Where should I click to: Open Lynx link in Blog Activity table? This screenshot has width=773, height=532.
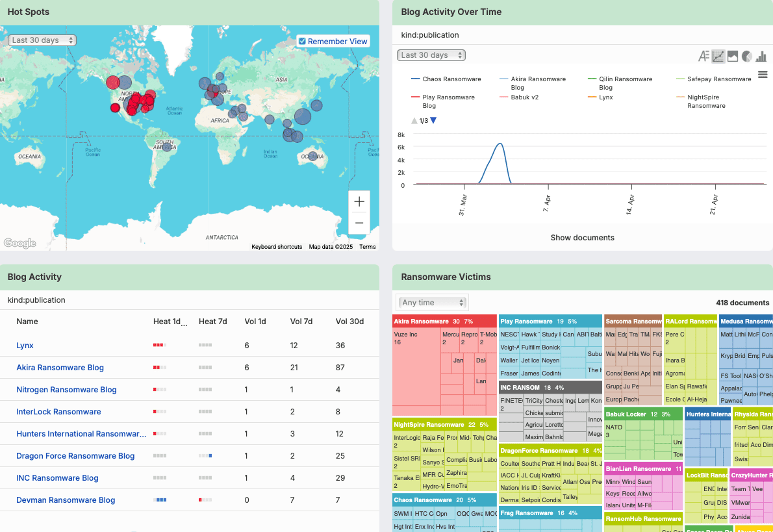(x=25, y=345)
